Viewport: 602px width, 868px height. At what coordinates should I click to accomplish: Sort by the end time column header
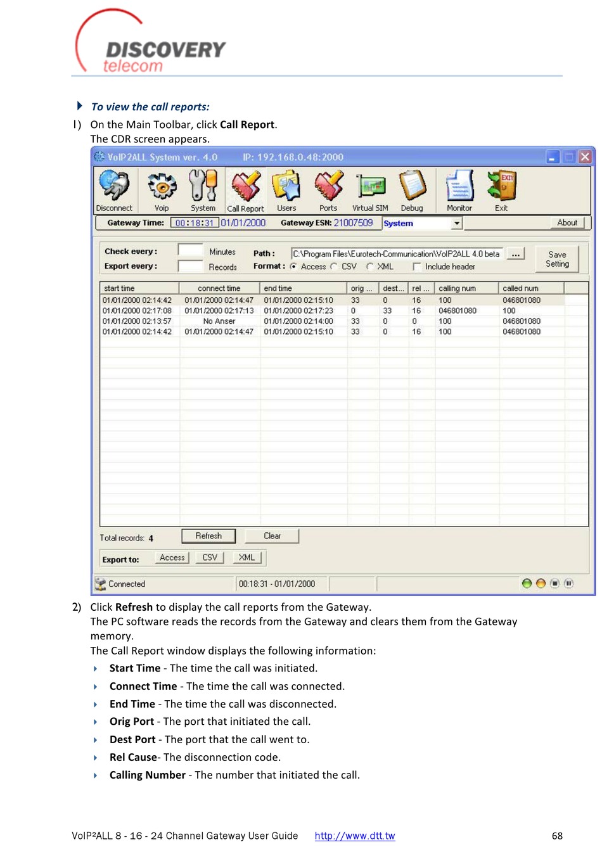click(x=304, y=288)
